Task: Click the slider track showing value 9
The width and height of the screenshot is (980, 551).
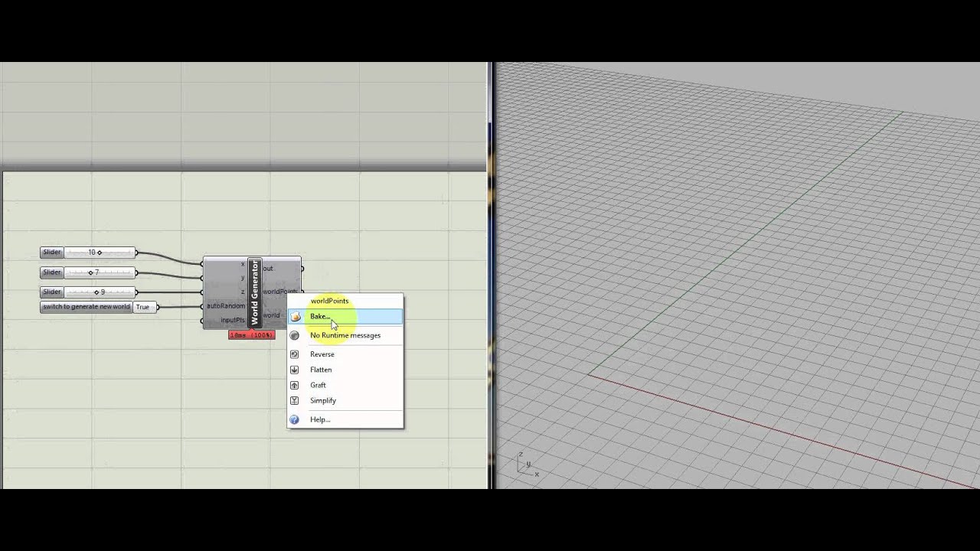Action: (99, 292)
